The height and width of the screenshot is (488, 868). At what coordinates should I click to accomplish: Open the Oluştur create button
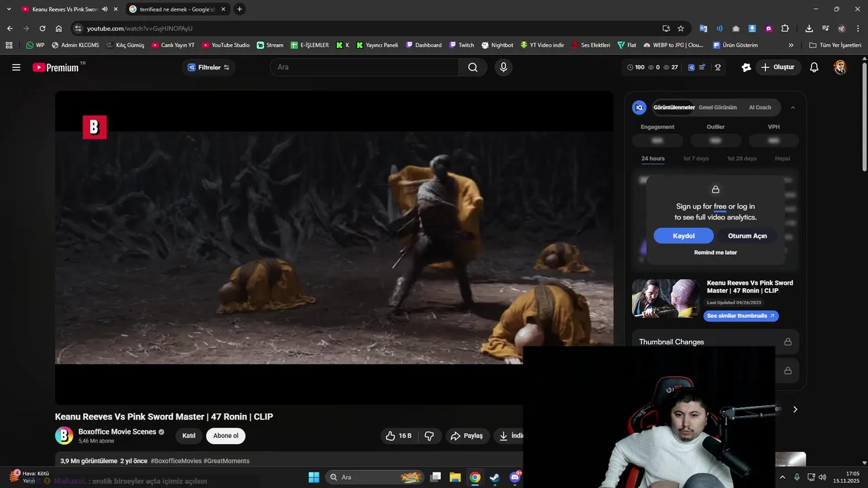point(777,67)
